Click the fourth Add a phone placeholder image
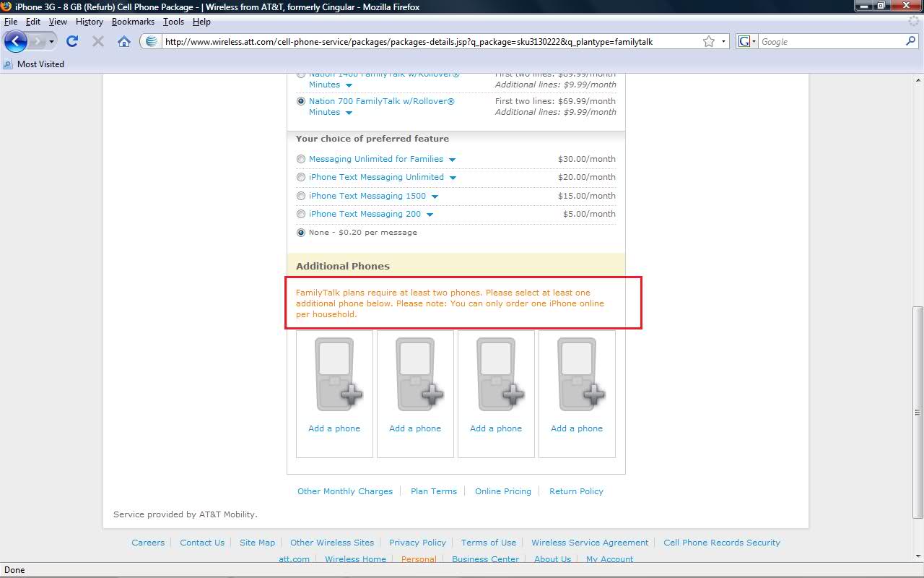Viewport: 924px width, 578px height. coord(580,374)
